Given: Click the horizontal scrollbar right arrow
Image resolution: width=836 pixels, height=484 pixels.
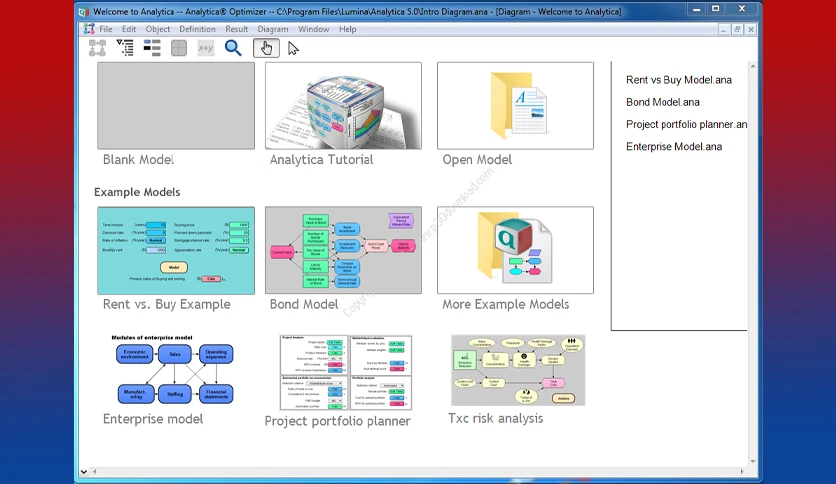Looking at the screenshot, I should tap(742, 471).
